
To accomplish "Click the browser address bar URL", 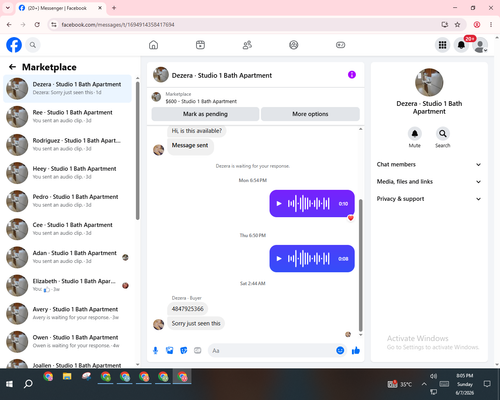I will tap(118, 25).
